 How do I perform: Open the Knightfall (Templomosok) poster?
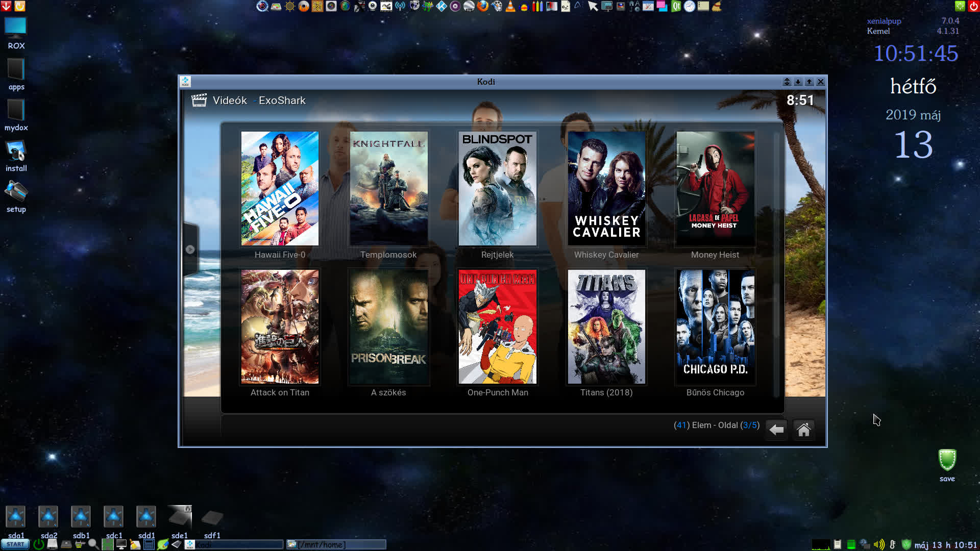(x=388, y=188)
